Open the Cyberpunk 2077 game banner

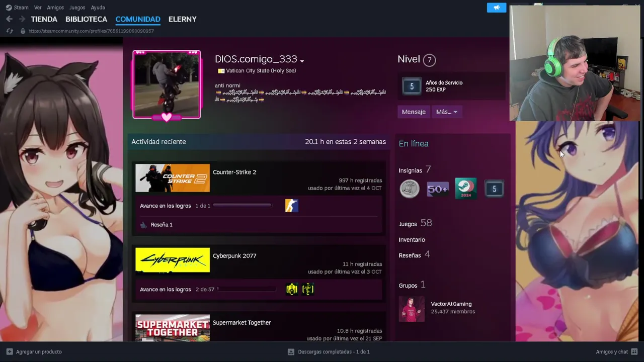(x=173, y=260)
